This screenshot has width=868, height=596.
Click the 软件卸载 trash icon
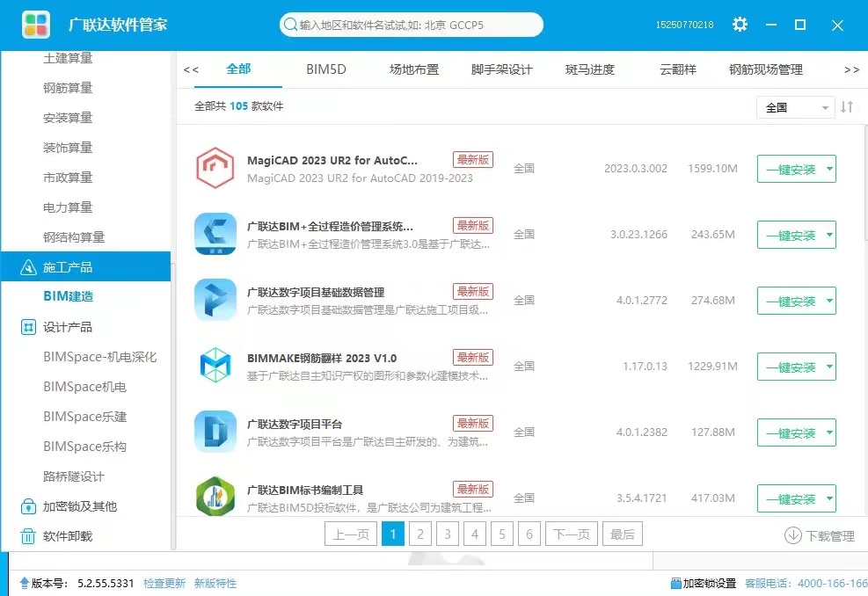coord(28,536)
